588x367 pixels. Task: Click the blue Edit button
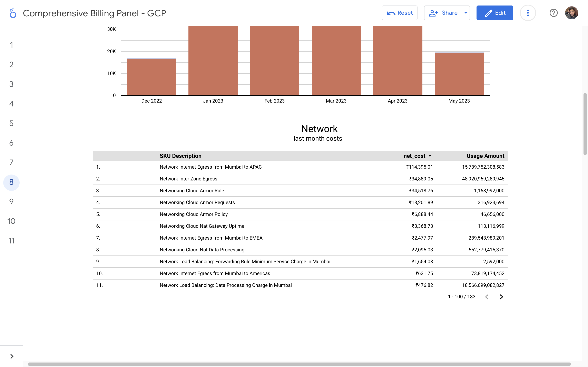pyautogui.click(x=495, y=13)
